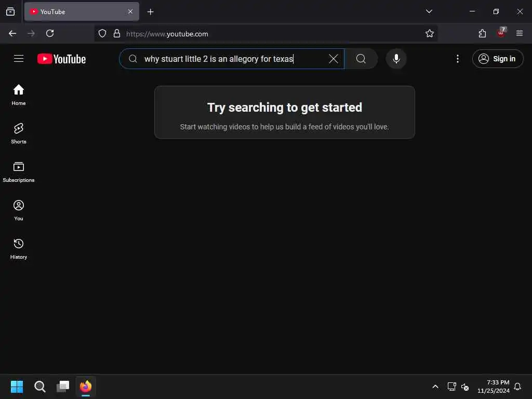The width and height of the screenshot is (532, 399).
Task: Start voice search with microphone icon
Action: (x=396, y=59)
